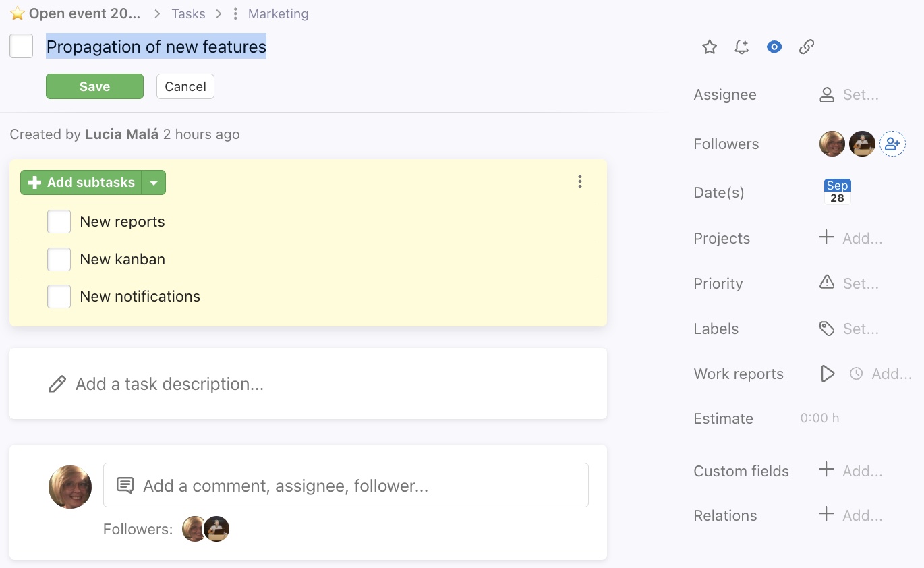This screenshot has width=924, height=568.
Task: Set labels using tag icon
Action: [x=827, y=329]
